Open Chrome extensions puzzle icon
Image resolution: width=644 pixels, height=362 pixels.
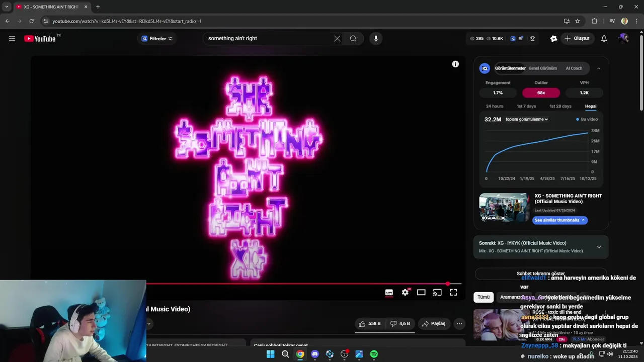click(x=595, y=21)
